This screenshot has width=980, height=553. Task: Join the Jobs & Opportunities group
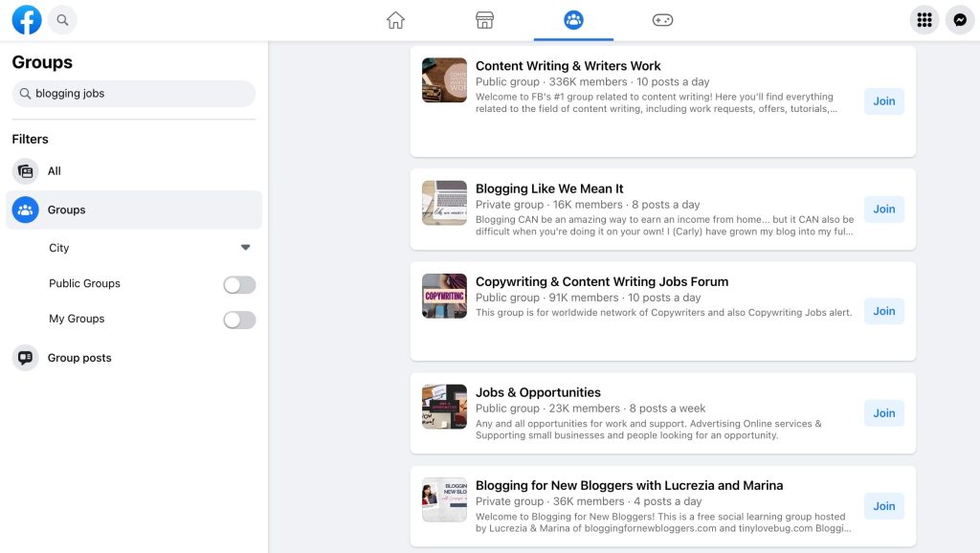[x=882, y=412]
